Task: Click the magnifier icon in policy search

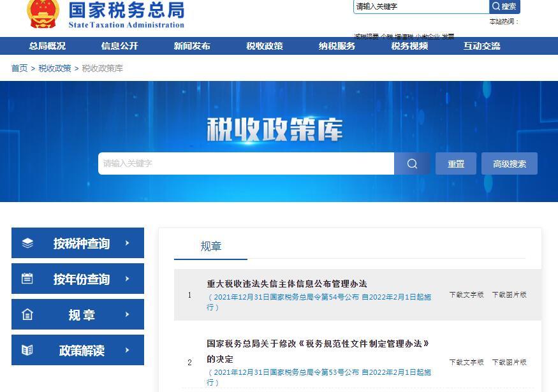Action: pyautogui.click(x=412, y=164)
